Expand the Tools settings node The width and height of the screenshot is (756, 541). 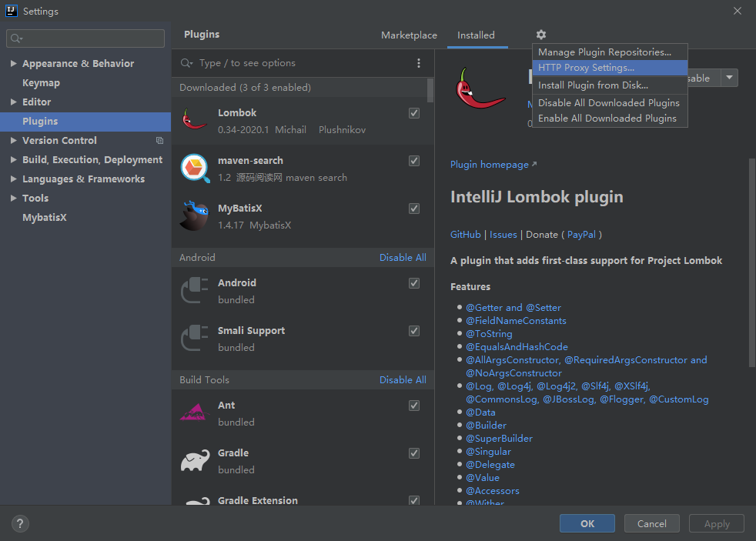[14, 199]
